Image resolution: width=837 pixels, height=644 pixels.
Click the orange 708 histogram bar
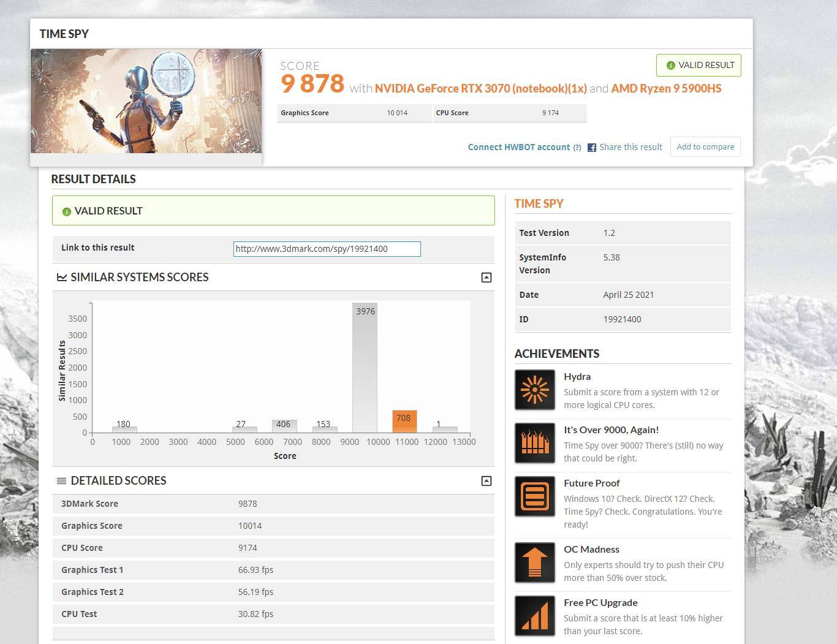[404, 422]
